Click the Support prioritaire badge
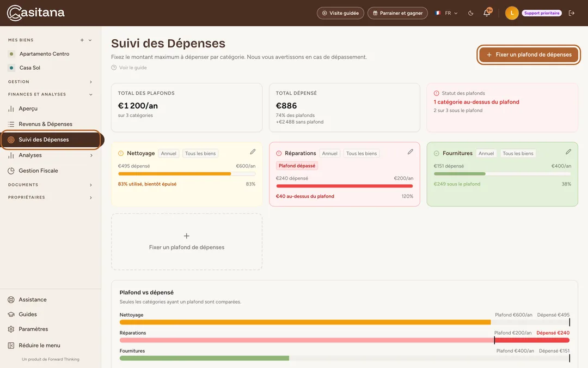The height and width of the screenshot is (368, 588). 542,13
